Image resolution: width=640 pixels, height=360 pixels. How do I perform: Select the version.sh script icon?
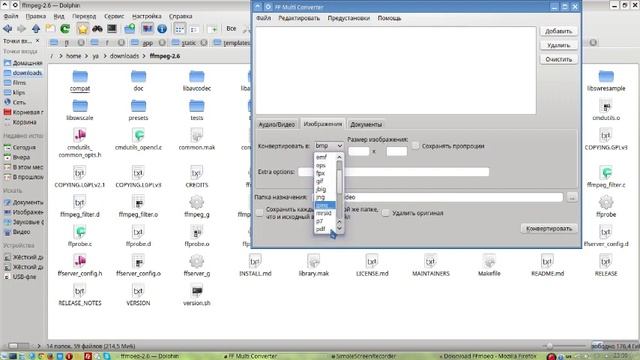point(197,291)
